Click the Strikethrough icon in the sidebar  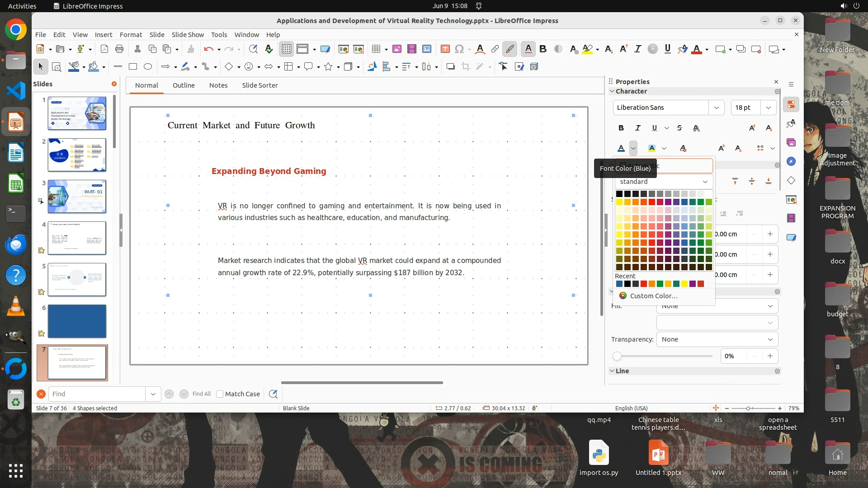[679, 128]
